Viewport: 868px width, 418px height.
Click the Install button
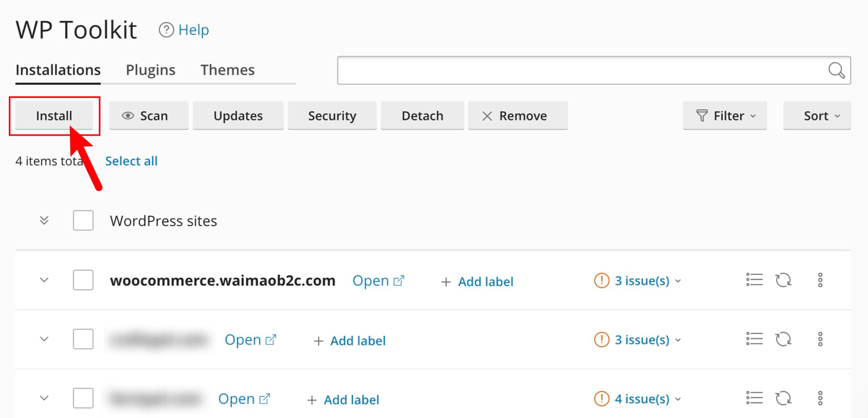[54, 116]
